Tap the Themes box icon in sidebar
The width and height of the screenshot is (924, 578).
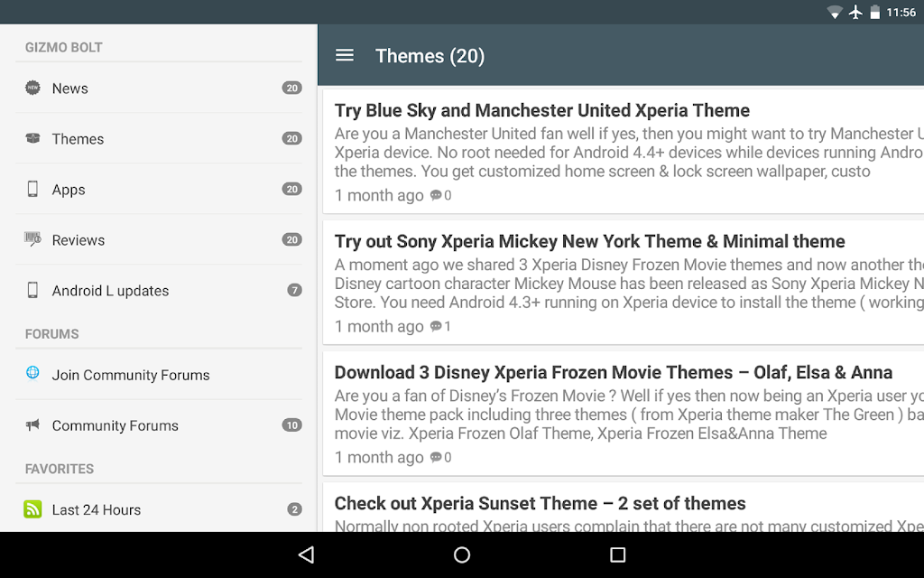point(33,138)
